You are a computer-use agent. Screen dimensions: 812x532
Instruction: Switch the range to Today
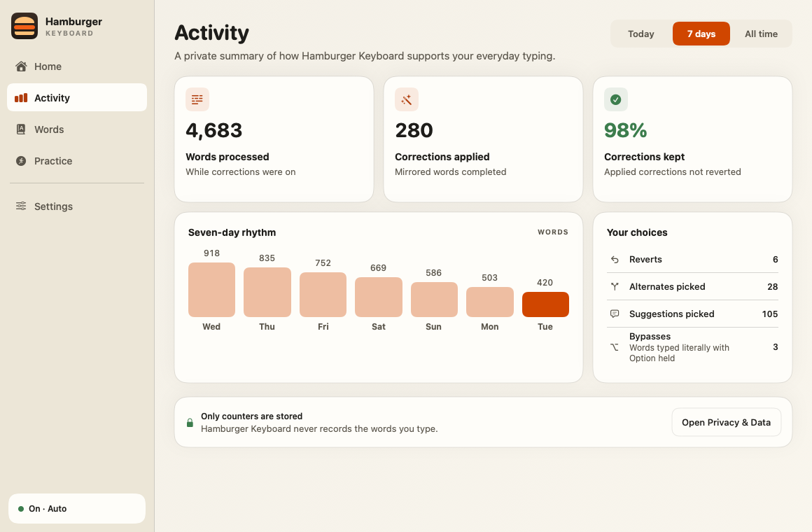pos(641,34)
